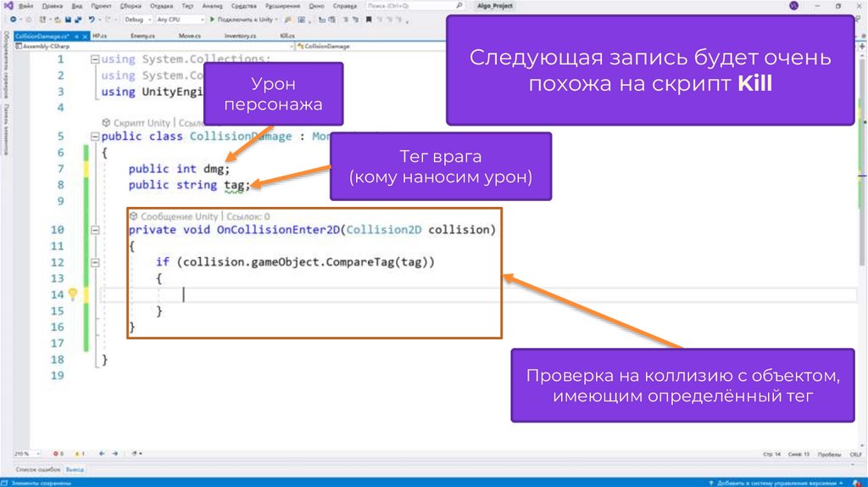868x487 pixels.
Task: Open the Анализ menu
Action: click(212, 6)
